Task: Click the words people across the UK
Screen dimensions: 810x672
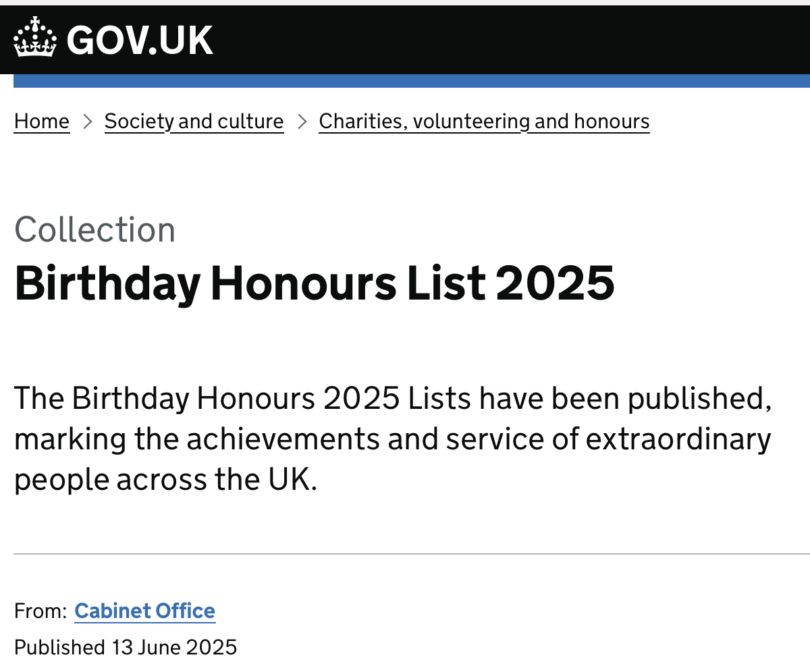Action: coord(165,480)
